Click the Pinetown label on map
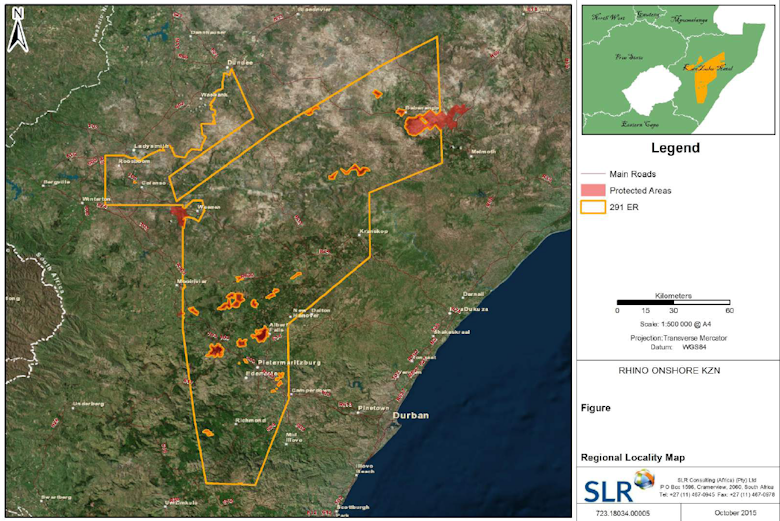This screenshot has width=780, height=521. pyautogui.click(x=373, y=408)
